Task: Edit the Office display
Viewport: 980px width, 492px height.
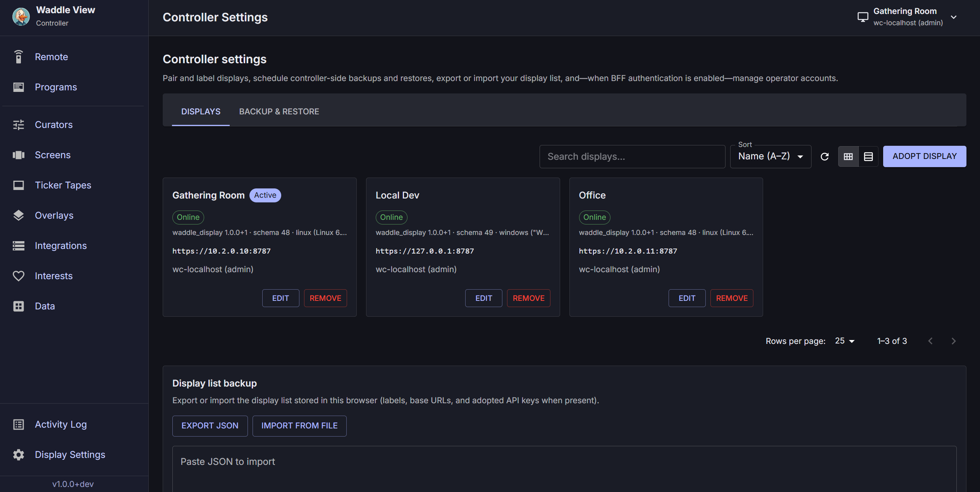Action: click(x=687, y=298)
